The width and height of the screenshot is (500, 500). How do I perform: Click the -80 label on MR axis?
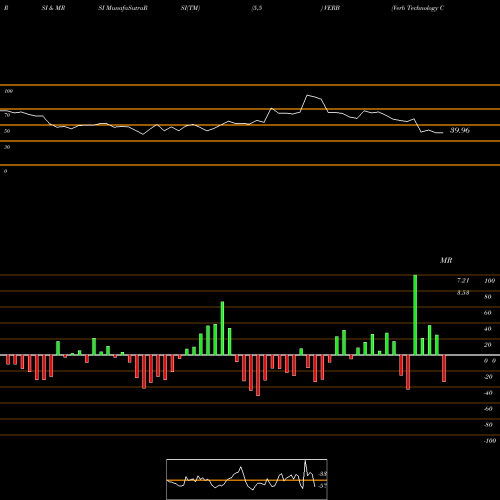[x=488, y=424]
